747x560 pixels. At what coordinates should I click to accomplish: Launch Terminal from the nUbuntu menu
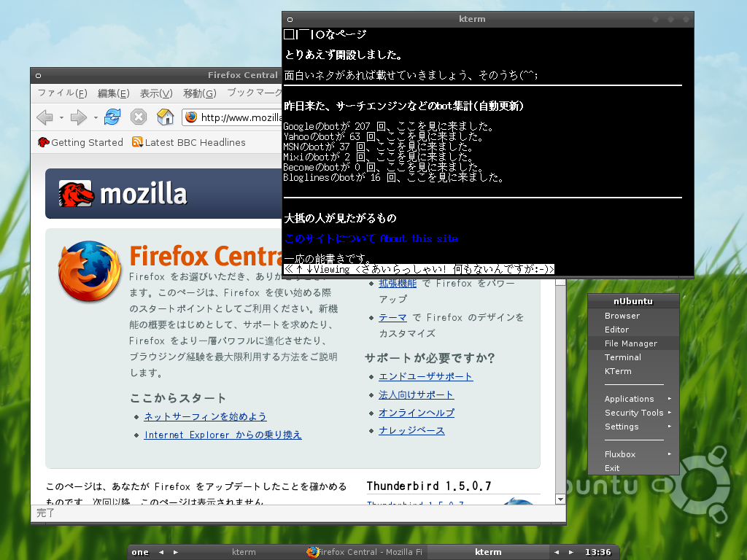(633, 357)
